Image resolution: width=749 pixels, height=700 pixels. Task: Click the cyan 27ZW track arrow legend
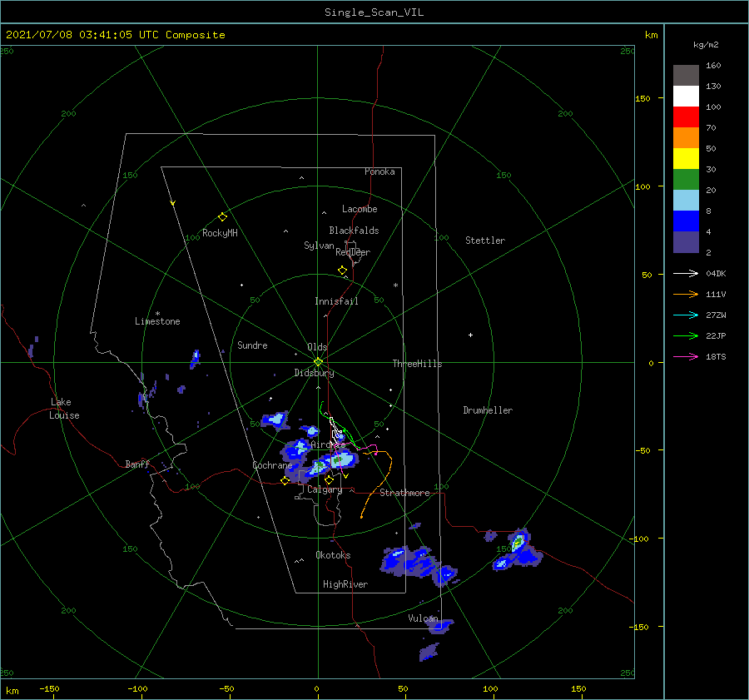pos(686,315)
